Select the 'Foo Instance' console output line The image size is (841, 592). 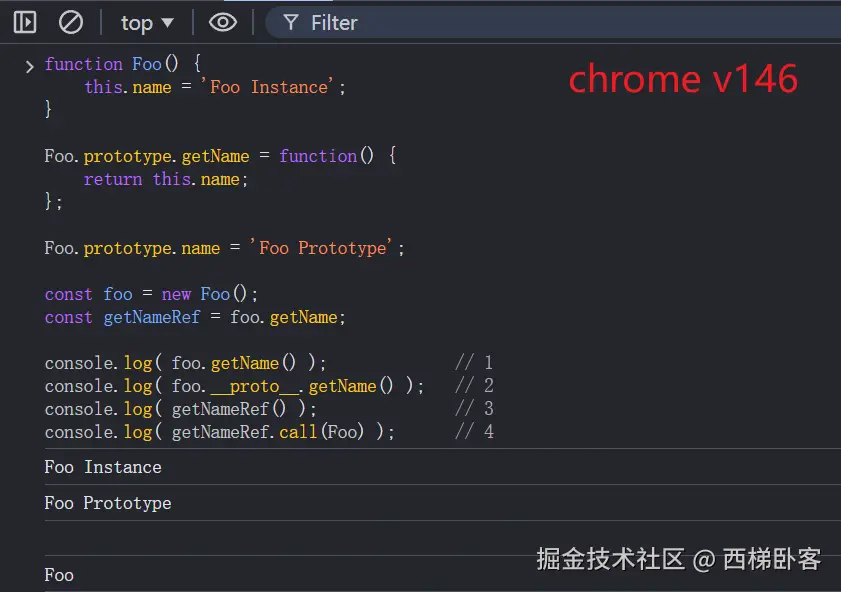[x=103, y=467]
